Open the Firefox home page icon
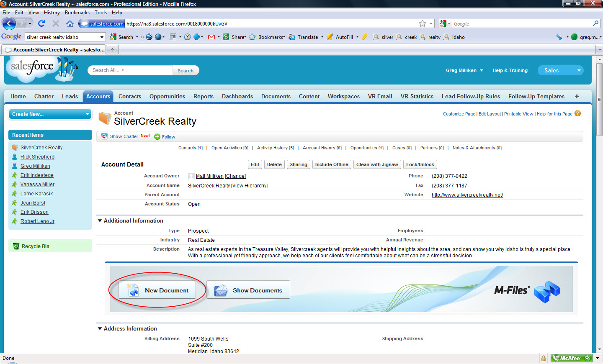The width and height of the screenshot is (603, 364). pyautogui.click(x=70, y=23)
